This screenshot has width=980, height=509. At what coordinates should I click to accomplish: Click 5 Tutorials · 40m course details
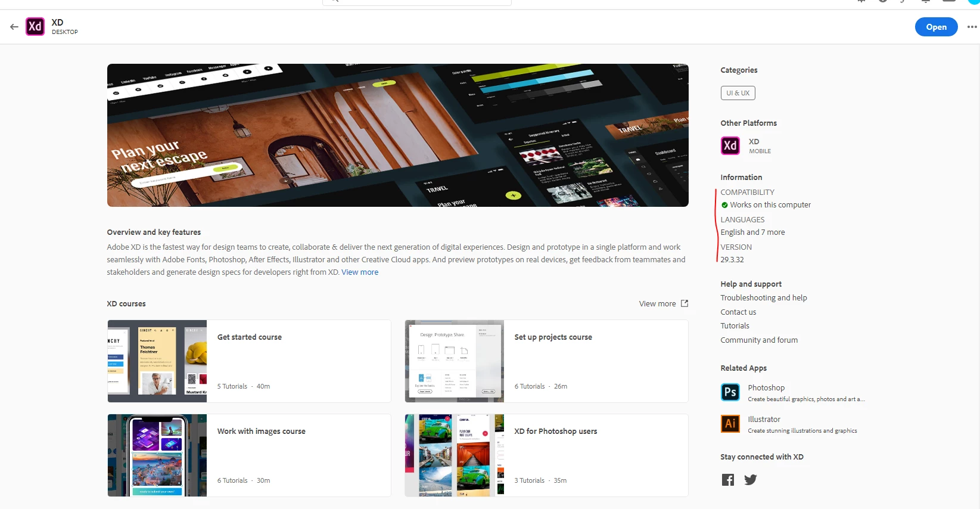[244, 387]
